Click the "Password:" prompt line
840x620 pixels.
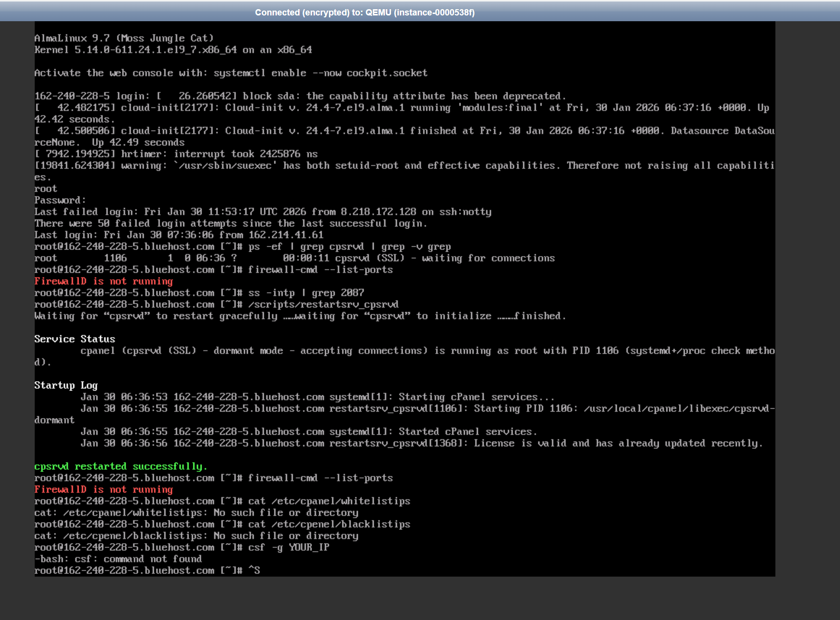pos(60,200)
